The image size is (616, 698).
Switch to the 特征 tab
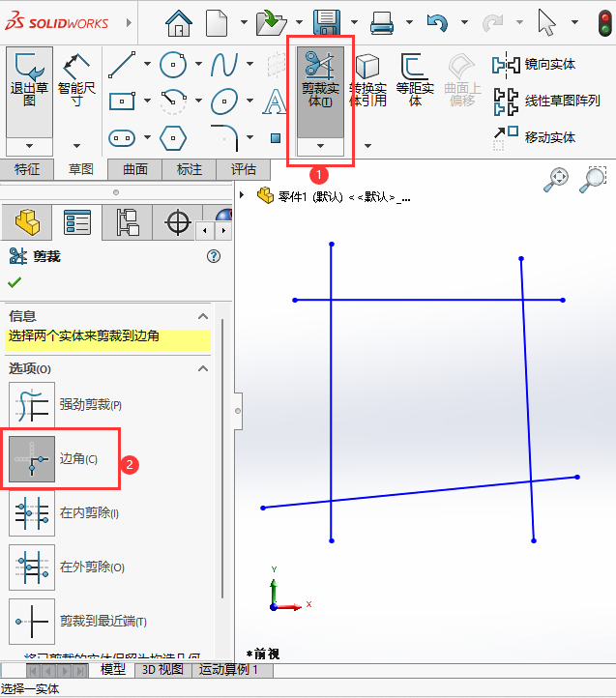tap(27, 169)
